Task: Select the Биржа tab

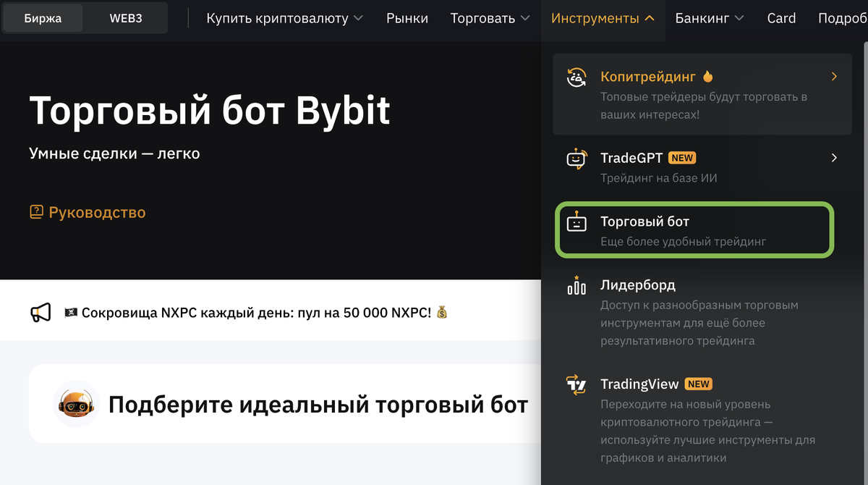Action: coord(43,19)
